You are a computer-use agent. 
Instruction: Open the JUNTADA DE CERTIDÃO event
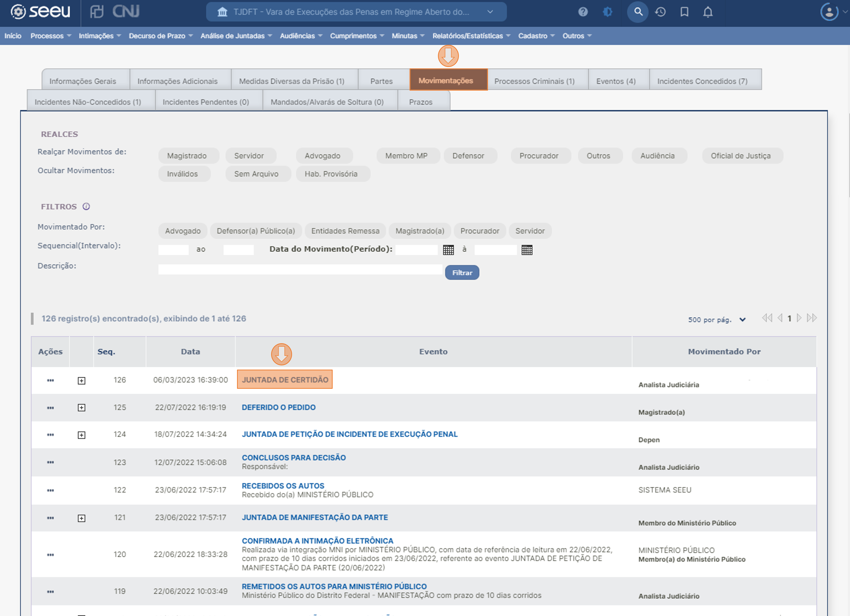click(x=285, y=380)
